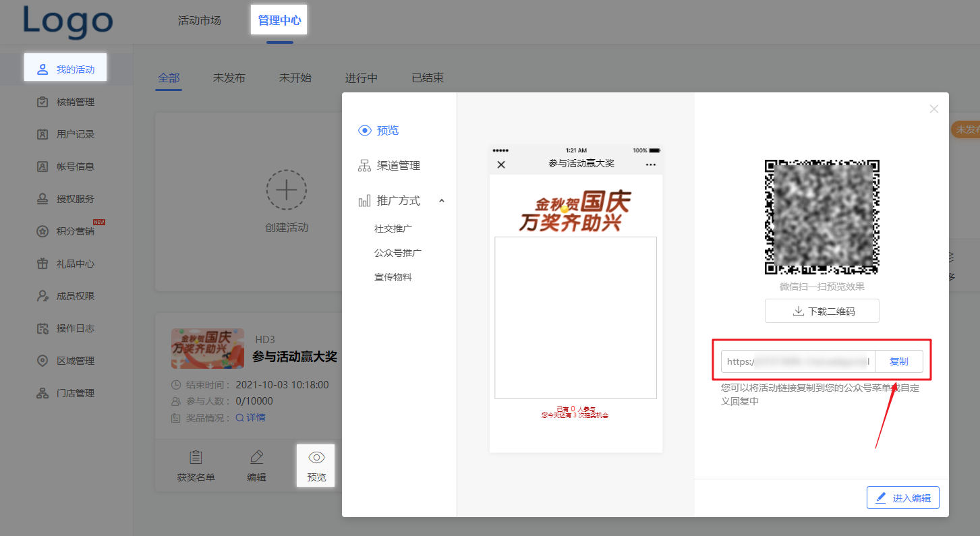Screen dimensions: 980x536
Task: Click the eye icon beside 预览 in dialog
Action: 365,130
